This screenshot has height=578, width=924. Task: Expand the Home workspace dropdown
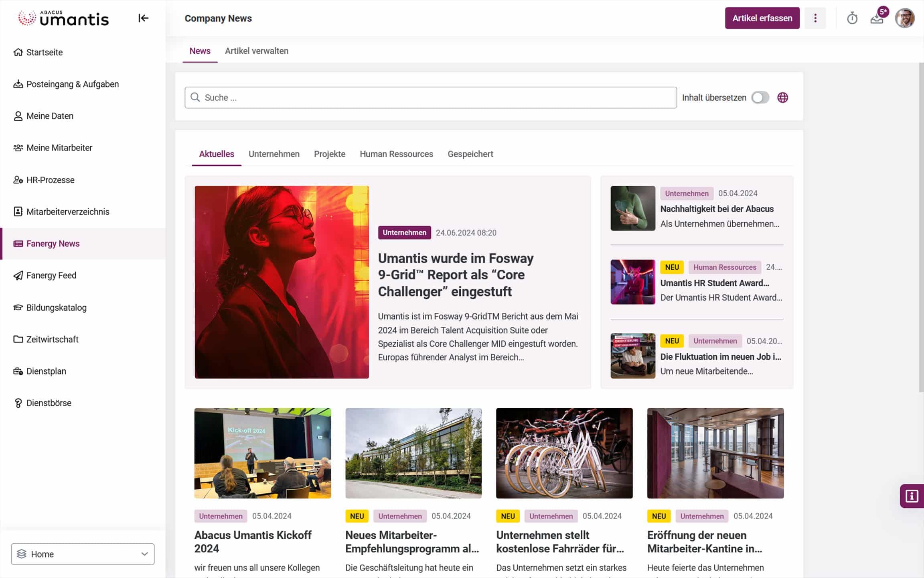[83, 554]
